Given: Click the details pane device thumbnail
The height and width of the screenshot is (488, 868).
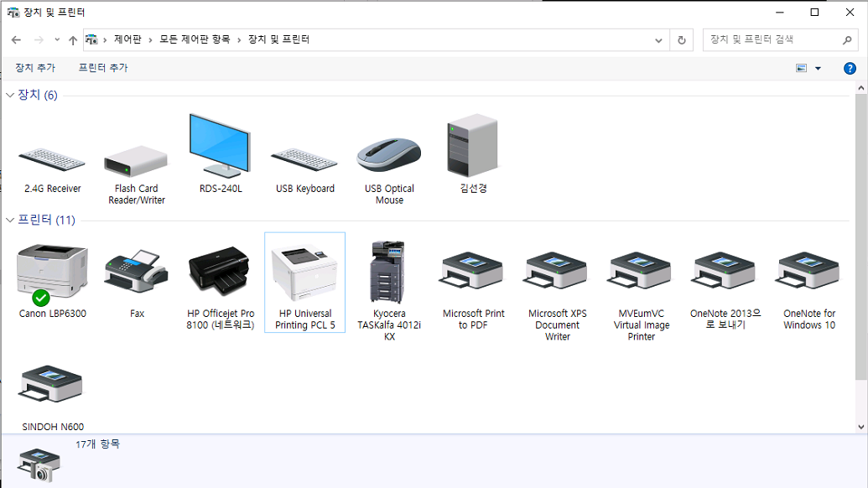Looking at the screenshot, I should [39, 464].
